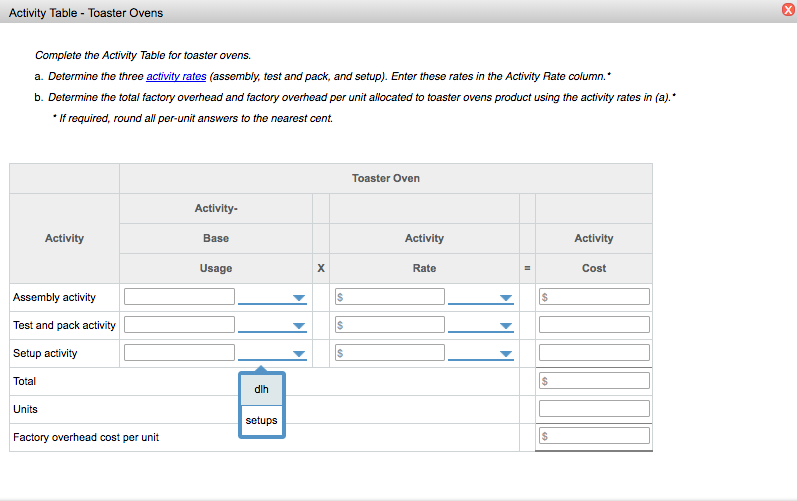Click Setup activity rate dollar field
Screen dimensions: 797x501
coord(390,353)
